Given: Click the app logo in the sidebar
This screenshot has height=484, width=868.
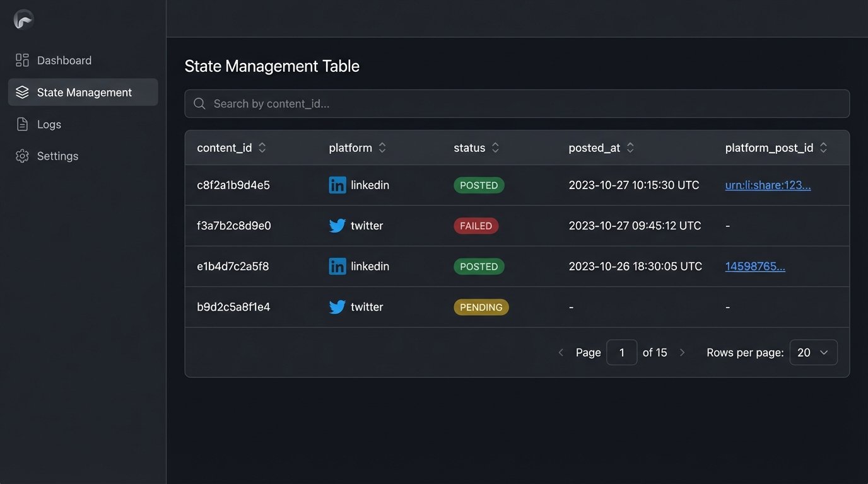Looking at the screenshot, I should pos(23,20).
